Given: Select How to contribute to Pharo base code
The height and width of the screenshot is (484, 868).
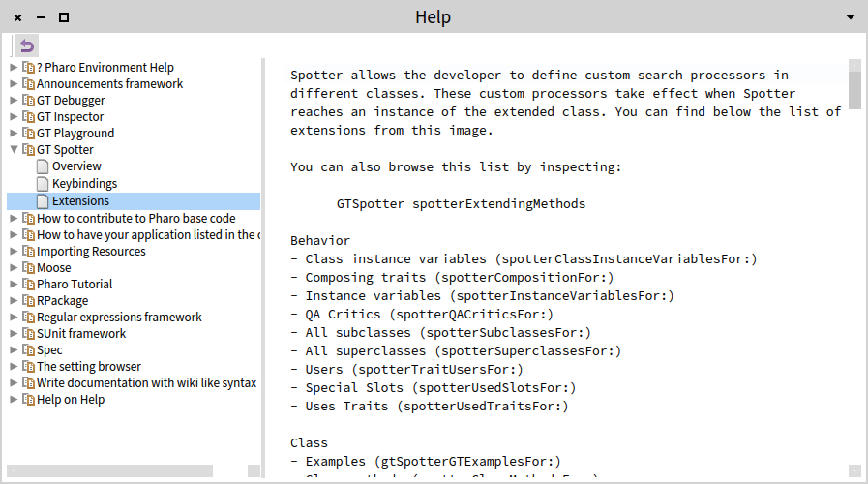Looking at the screenshot, I should tap(136, 219).
